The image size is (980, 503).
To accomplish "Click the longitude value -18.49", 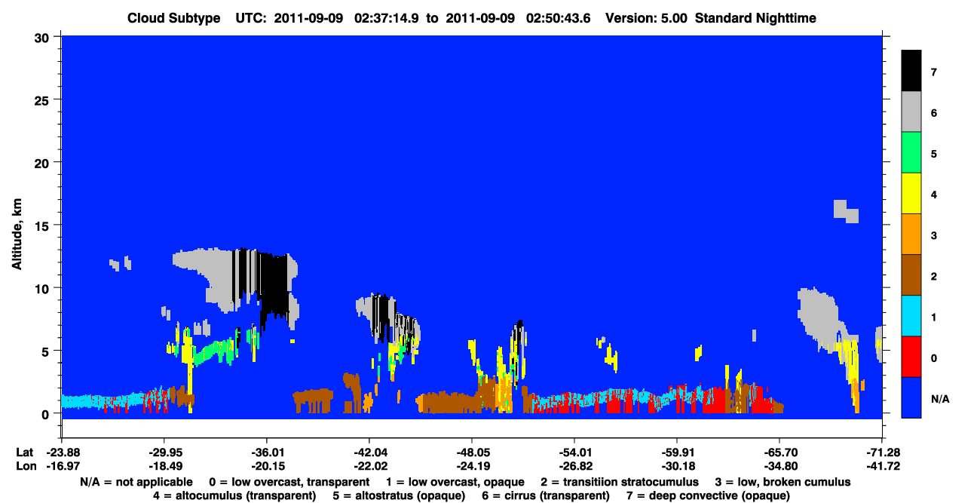I will point(164,465).
